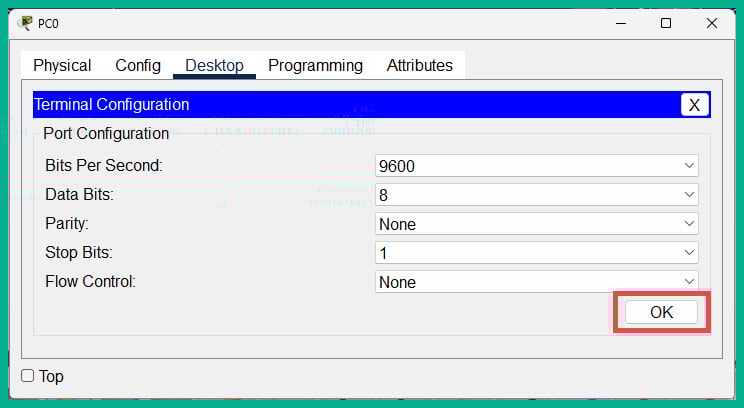Open the Flow Control dropdown
This screenshot has width=744, height=408.
pos(536,282)
